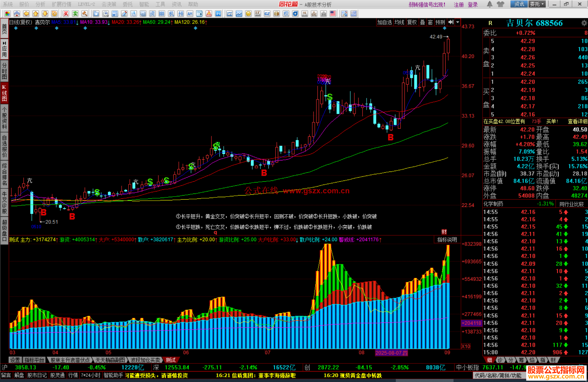The image size is (588, 382).
Task: Click the notification bell icon
Action: coord(489,4)
